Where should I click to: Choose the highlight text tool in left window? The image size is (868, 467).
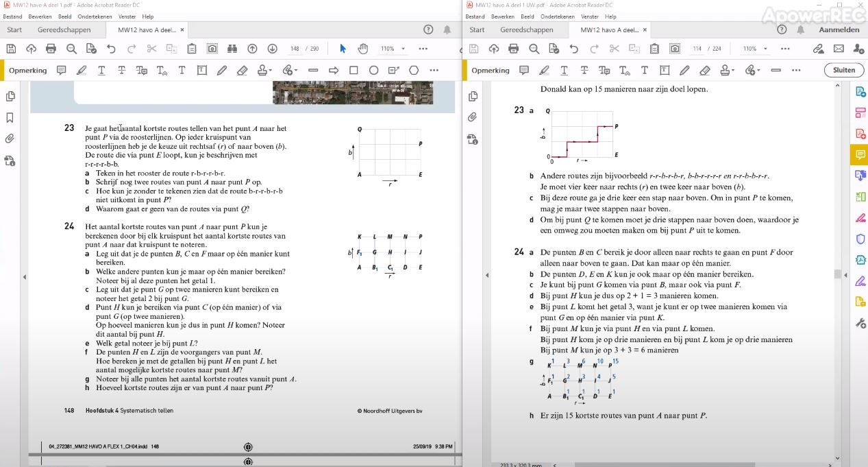point(82,70)
